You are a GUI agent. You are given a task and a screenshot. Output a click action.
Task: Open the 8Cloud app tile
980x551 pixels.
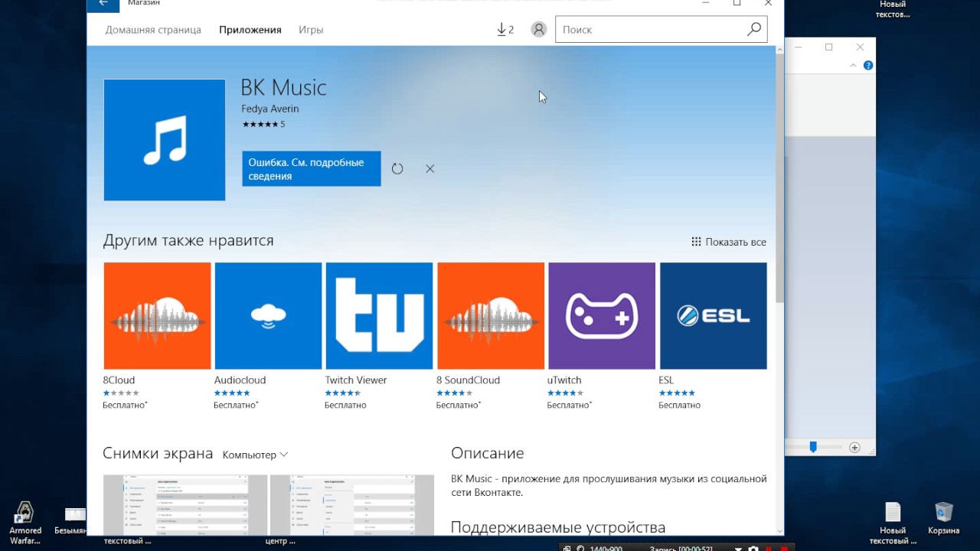pos(157,316)
